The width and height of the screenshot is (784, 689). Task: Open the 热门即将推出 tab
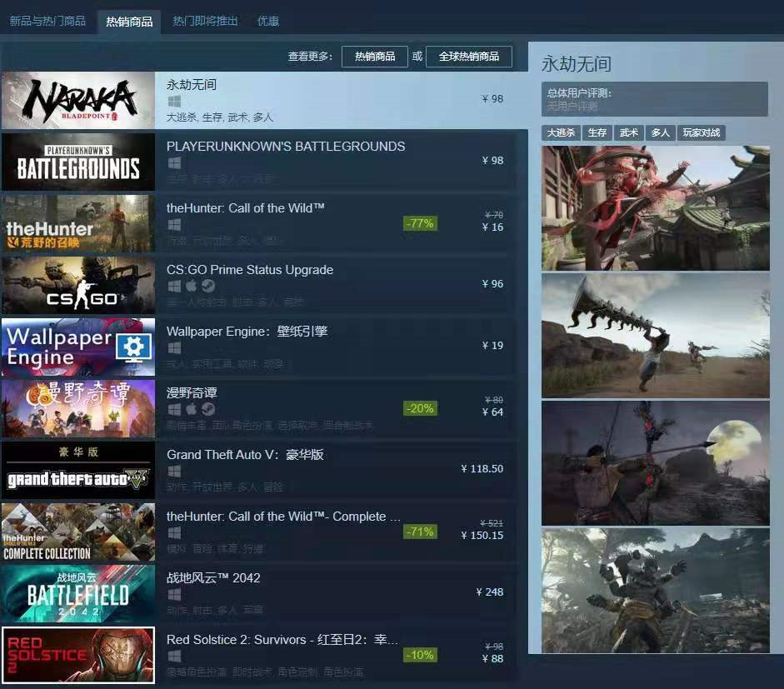click(x=205, y=21)
